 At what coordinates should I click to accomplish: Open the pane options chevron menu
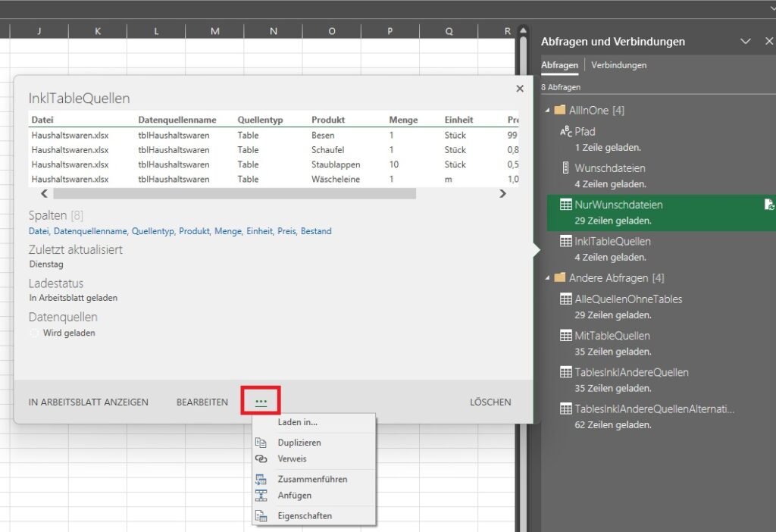[x=746, y=41]
